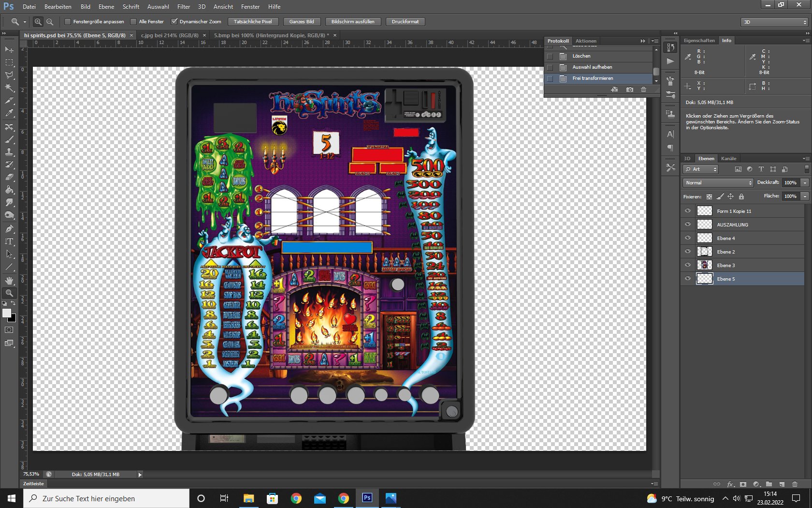The width and height of the screenshot is (812, 508).
Task: Expand status bar info arrow
Action: point(140,475)
